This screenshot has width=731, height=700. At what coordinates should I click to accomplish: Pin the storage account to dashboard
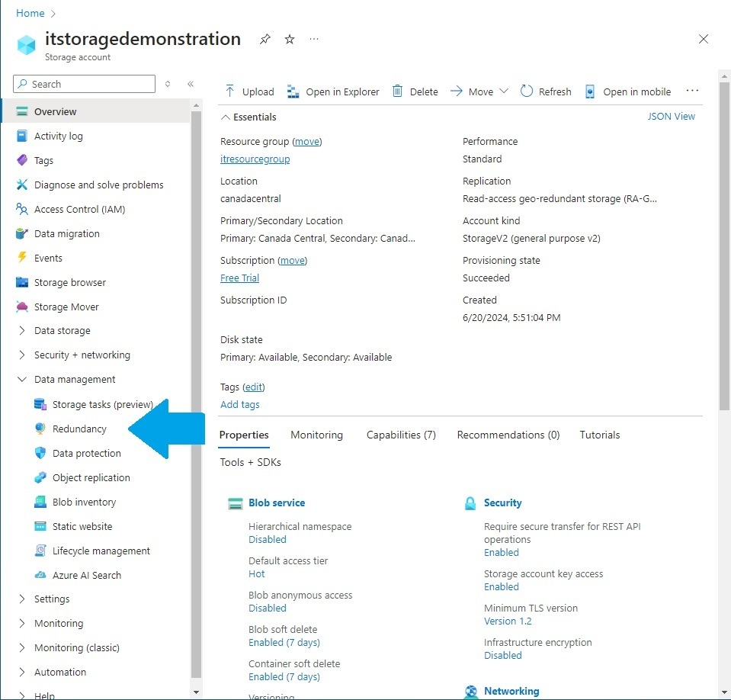tap(265, 39)
